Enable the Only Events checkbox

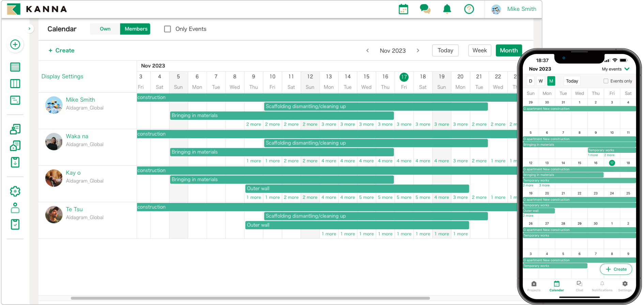167,29
